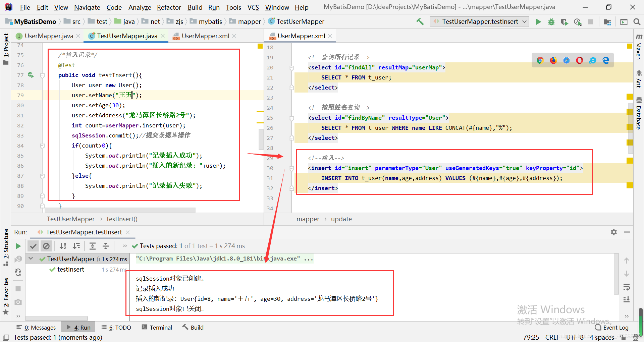Fold the findAll select tag at line 20
The height and width of the screenshot is (342, 644).
pyautogui.click(x=291, y=68)
